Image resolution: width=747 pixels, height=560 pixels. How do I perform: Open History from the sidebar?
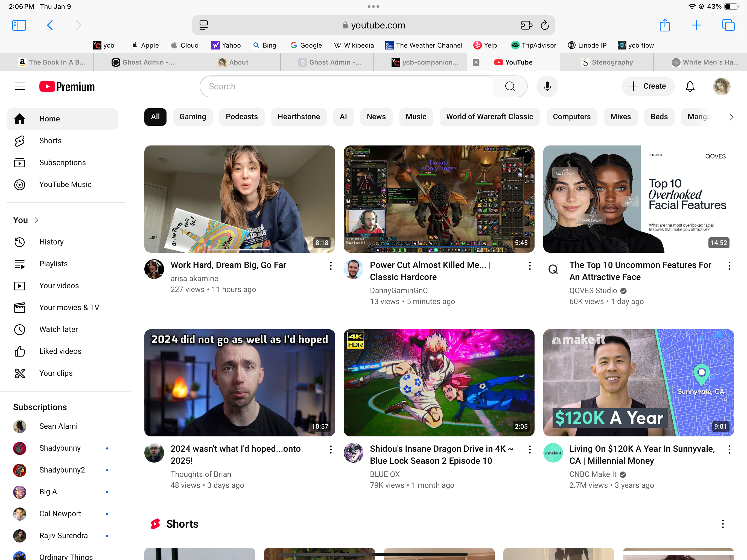point(62,242)
